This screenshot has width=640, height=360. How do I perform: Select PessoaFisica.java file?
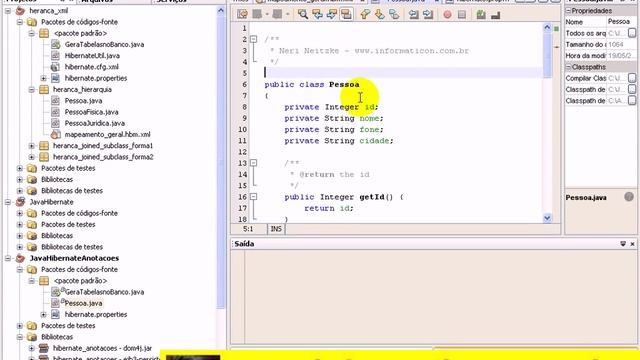click(x=91, y=112)
